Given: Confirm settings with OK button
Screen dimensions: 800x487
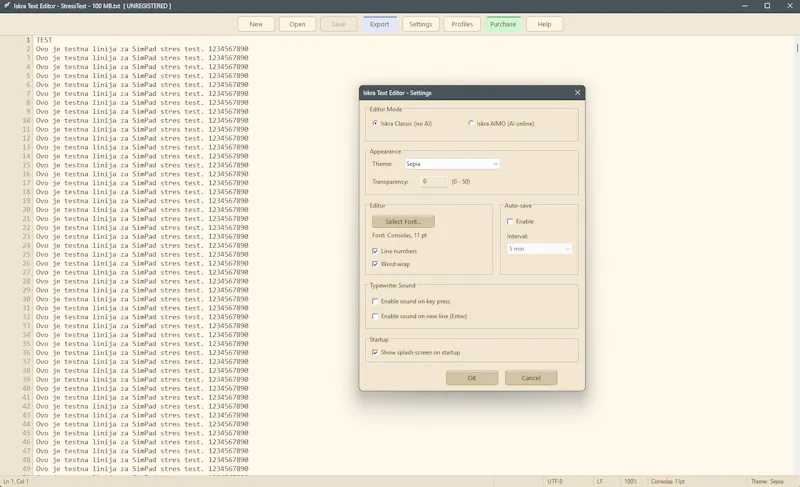Looking at the screenshot, I should pyautogui.click(x=472, y=378).
